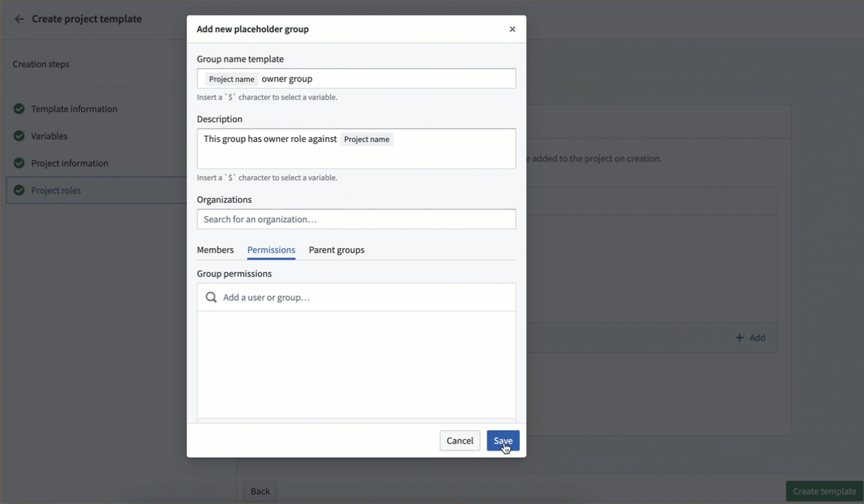Viewport: 864px width, 504px height.
Task: Open the Template information step
Action: point(74,109)
